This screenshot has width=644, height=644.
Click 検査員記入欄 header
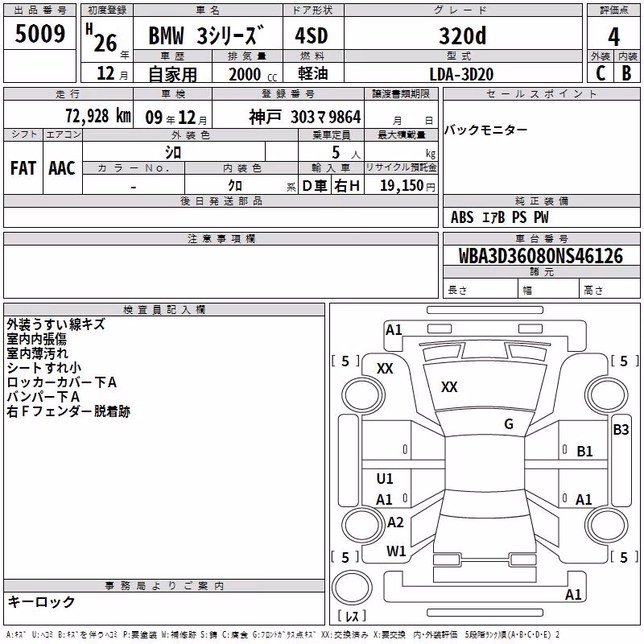(x=164, y=310)
